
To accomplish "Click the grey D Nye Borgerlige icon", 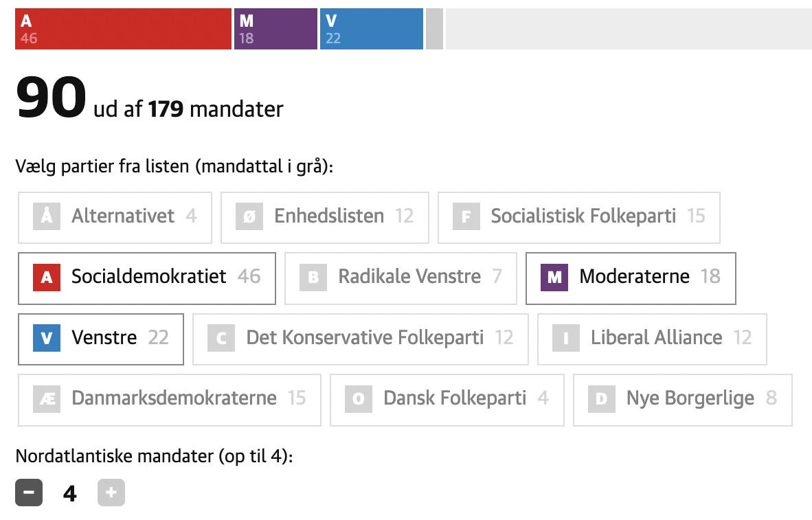I will tap(602, 398).
